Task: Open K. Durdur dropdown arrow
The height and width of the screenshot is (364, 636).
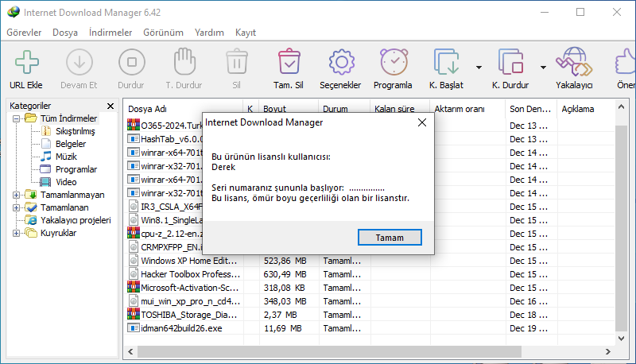Action: tap(543, 68)
